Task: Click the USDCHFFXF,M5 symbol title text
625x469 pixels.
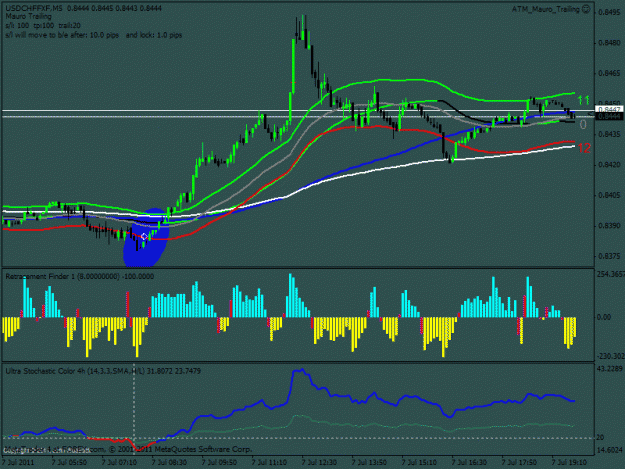Action: pyautogui.click(x=35, y=8)
